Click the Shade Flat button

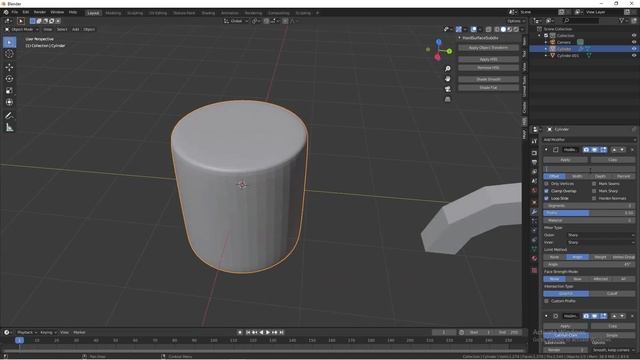pyautogui.click(x=488, y=88)
